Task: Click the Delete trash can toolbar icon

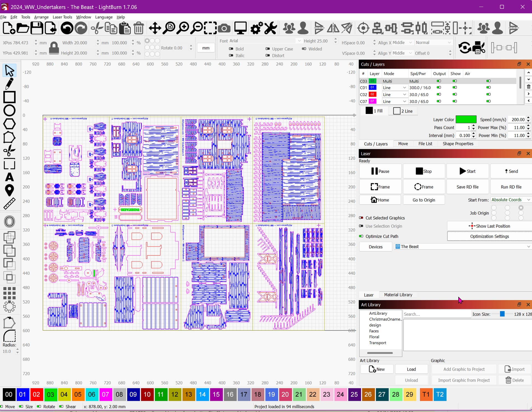Action: (139, 28)
